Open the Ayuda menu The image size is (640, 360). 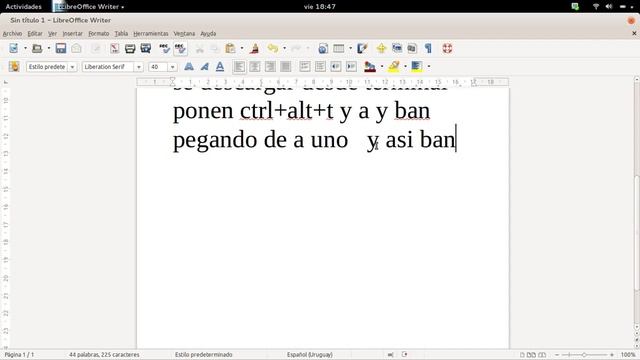pos(208,33)
